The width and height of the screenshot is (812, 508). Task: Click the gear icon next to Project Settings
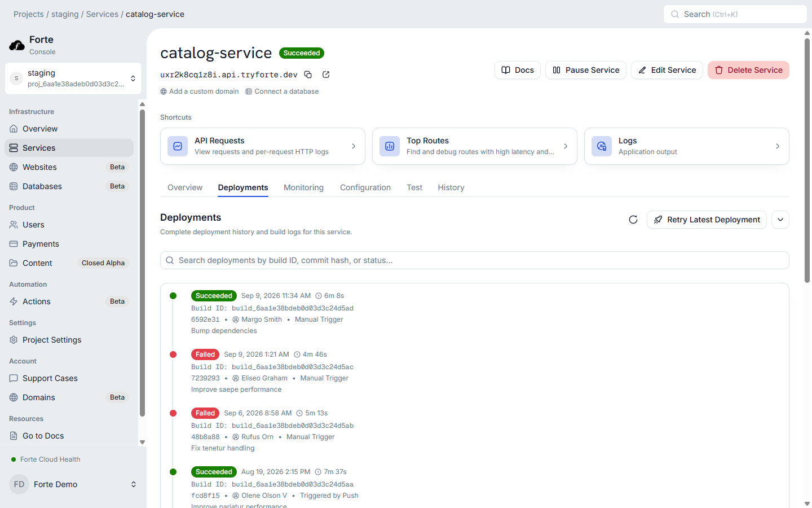point(14,340)
